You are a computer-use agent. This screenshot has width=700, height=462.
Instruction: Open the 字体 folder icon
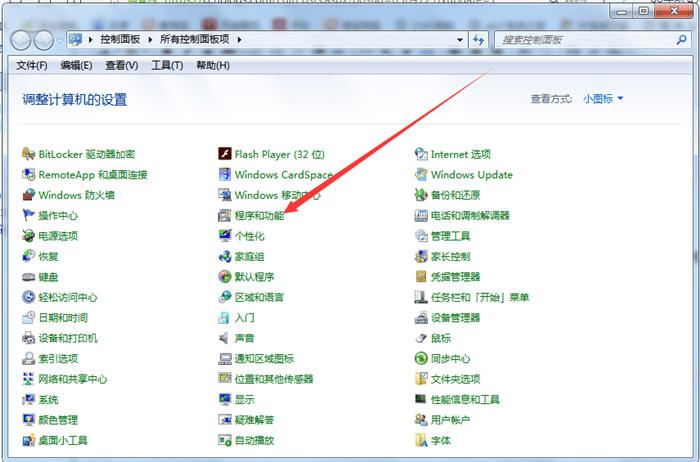click(x=421, y=441)
